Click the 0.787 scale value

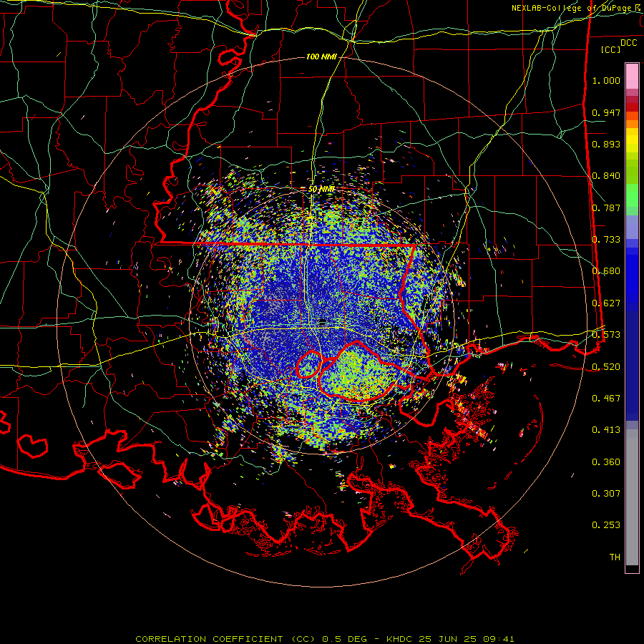pyautogui.click(x=606, y=208)
